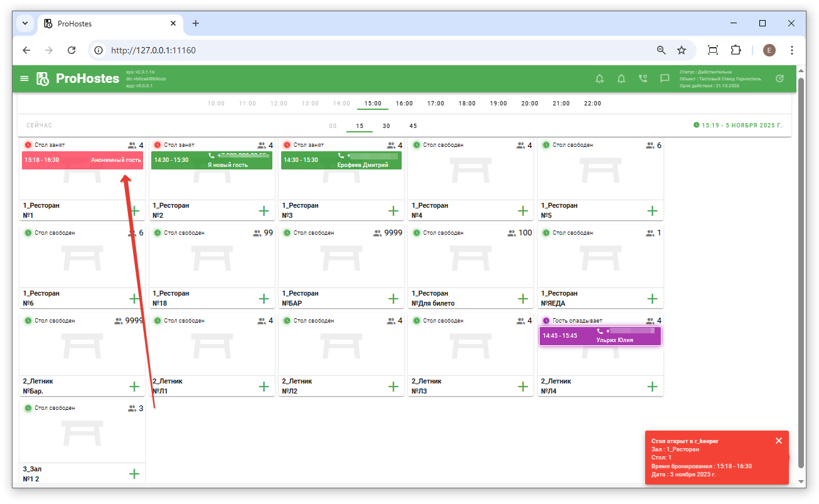Click the refresh clock icon in header

tap(779, 78)
